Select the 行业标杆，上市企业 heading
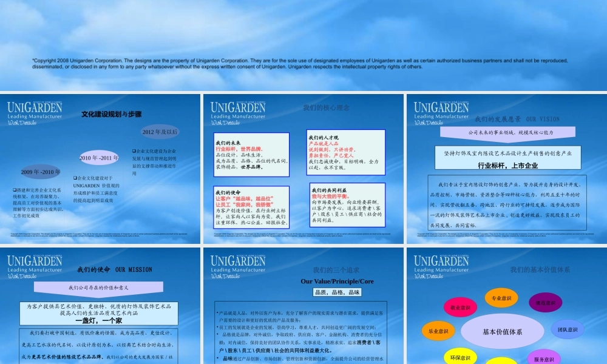This screenshot has width=607, height=364. [508, 166]
